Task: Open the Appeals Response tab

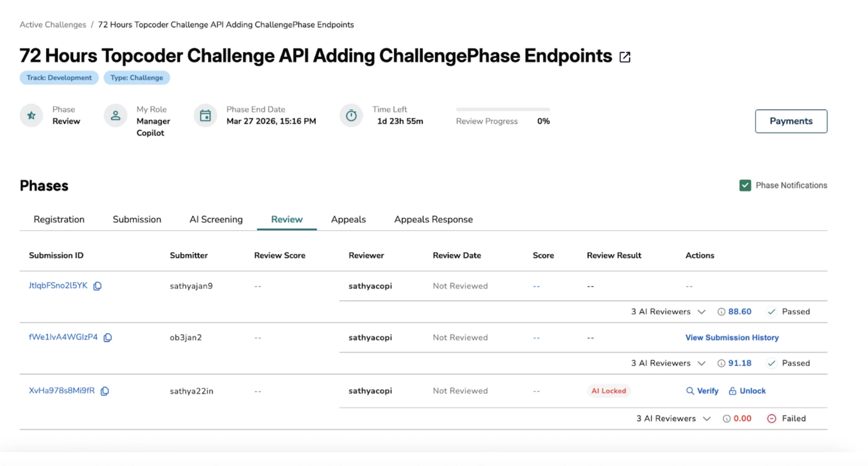Action: click(433, 219)
